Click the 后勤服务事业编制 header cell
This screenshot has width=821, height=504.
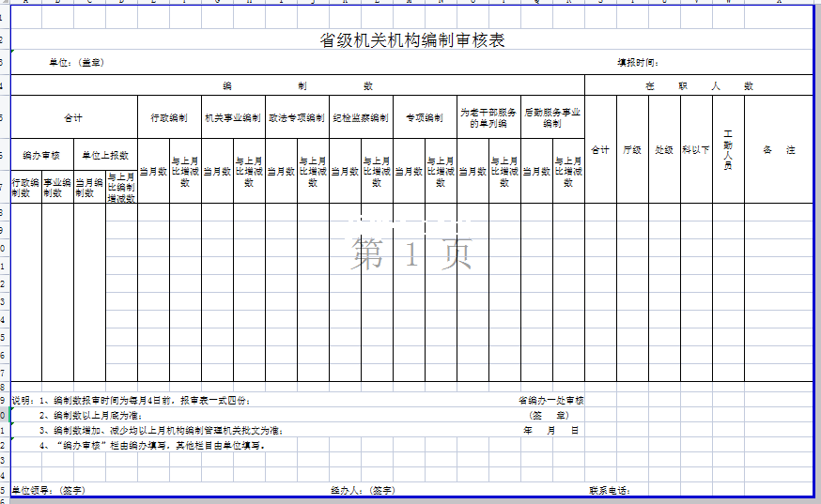(552, 118)
